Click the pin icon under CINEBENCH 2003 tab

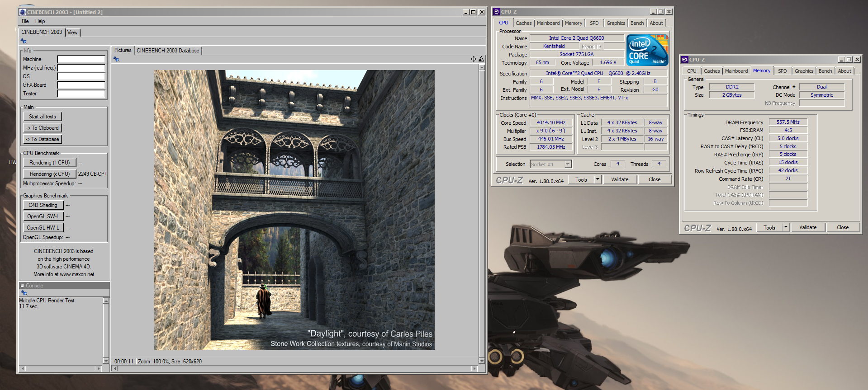(x=24, y=41)
